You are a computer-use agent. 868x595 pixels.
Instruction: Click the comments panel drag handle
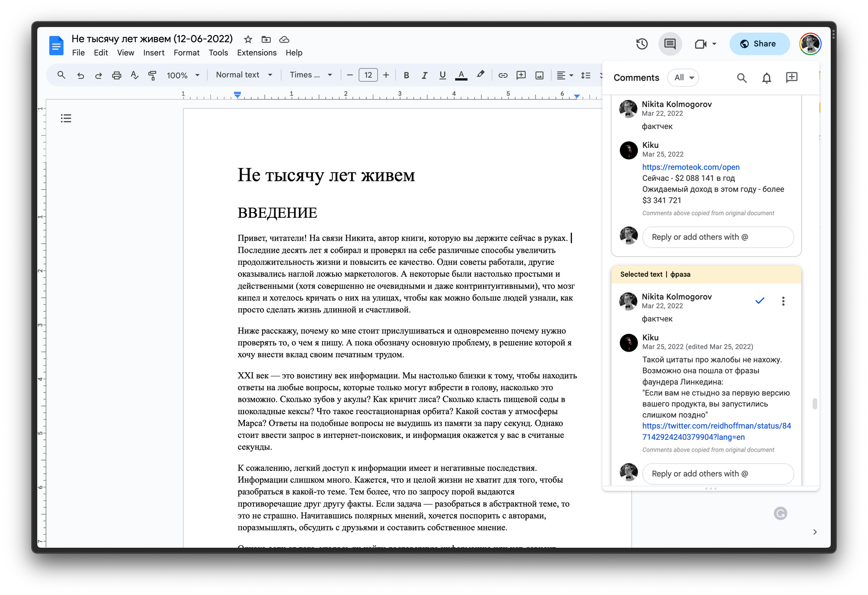(x=711, y=489)
